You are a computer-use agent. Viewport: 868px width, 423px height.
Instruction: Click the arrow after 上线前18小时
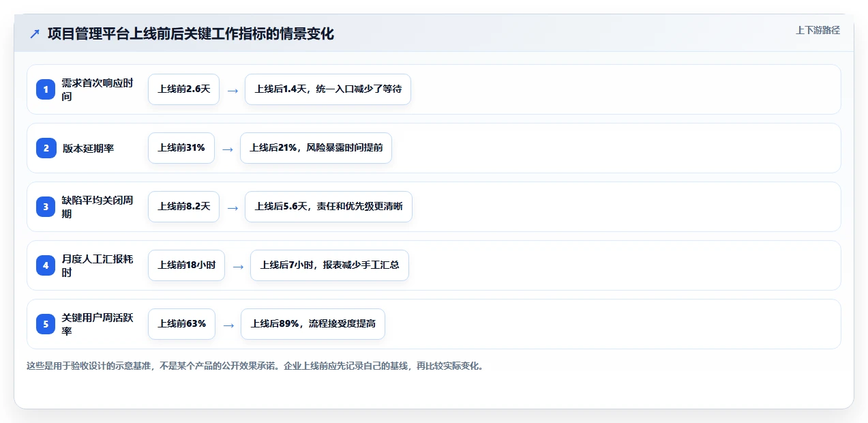[x=238, y=266]
